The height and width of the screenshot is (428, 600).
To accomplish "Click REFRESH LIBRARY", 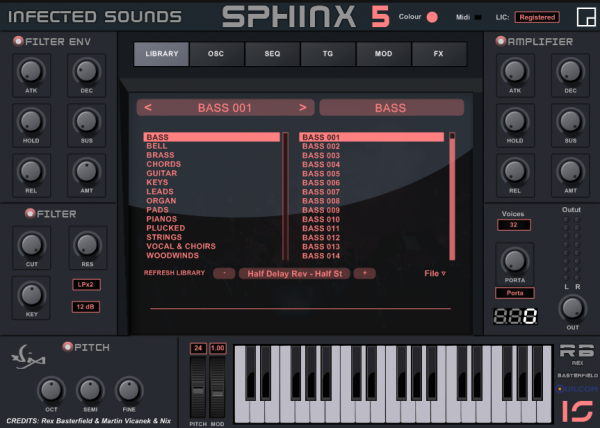I will pyautogui.click(x=174, y=273).
